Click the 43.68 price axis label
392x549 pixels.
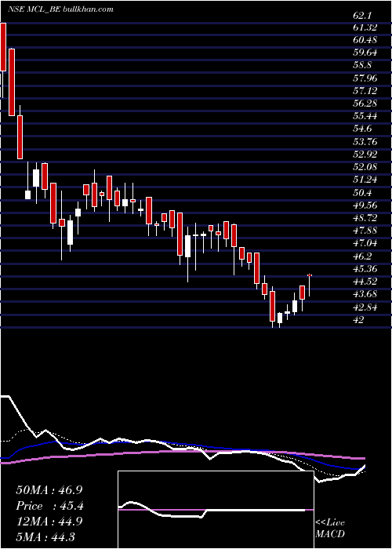click(x=365, y=294)
